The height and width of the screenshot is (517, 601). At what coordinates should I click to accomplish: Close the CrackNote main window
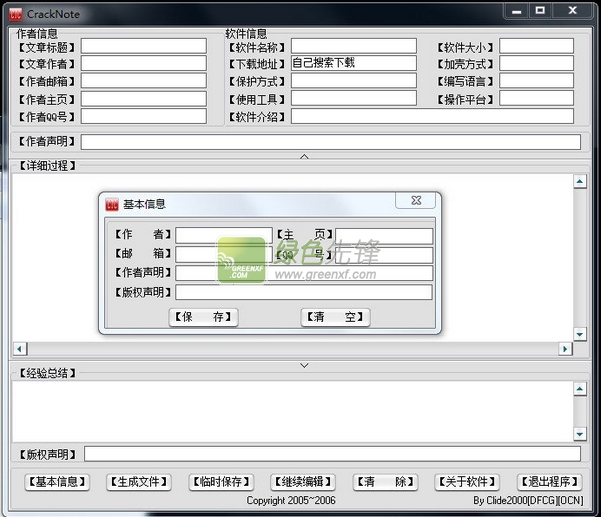[x=572, y=11]
